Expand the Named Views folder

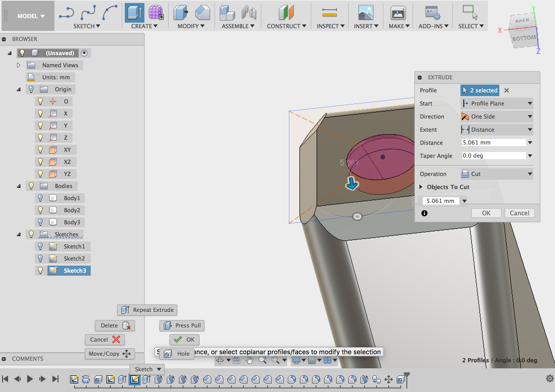[x=18, y=65]
